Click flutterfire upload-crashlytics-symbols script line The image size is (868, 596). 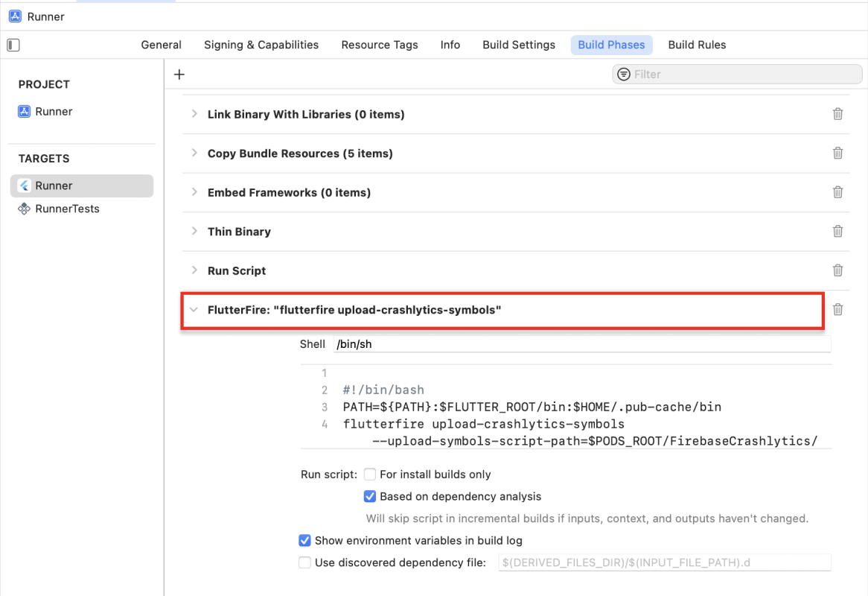coord(484,425)
